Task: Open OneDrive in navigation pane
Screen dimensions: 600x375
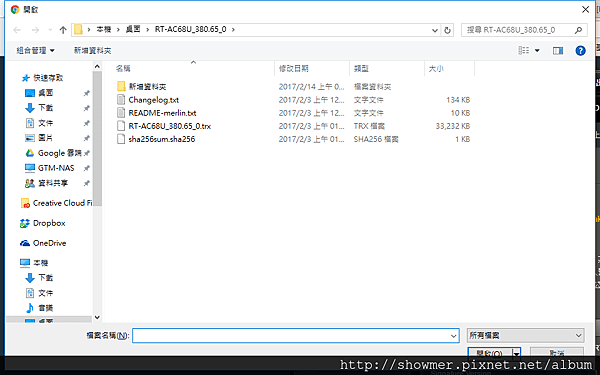Action: [49, 243]
